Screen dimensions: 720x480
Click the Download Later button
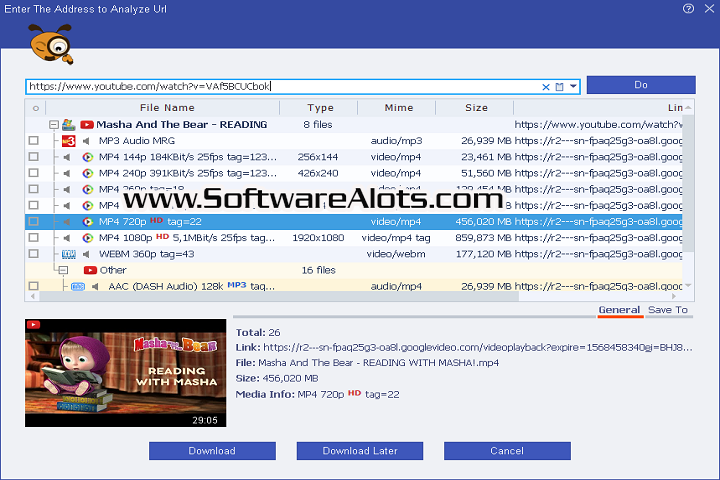click(360, 451)
